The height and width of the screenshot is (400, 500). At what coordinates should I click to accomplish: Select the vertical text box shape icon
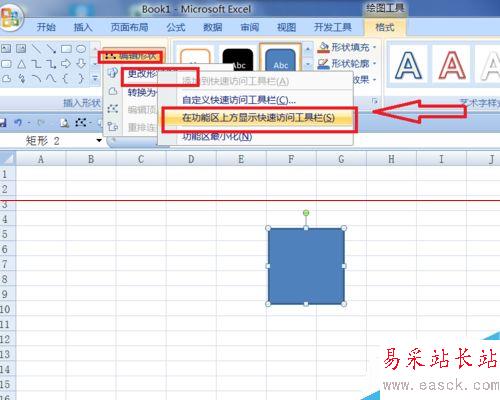click(x=21, y=49)
